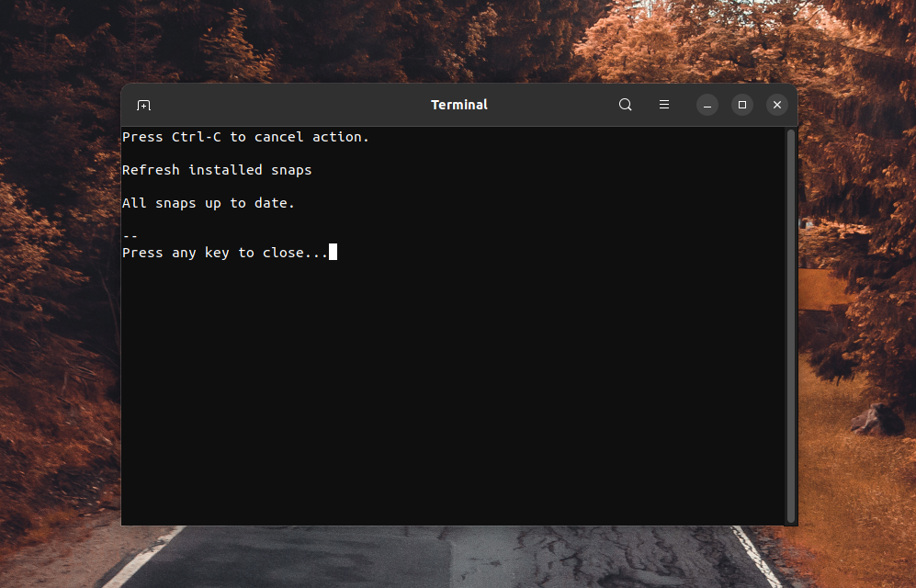The image size is (916, 588).
Task: Open the Terminal hamburger menu
Action: [x=664, y=105]
